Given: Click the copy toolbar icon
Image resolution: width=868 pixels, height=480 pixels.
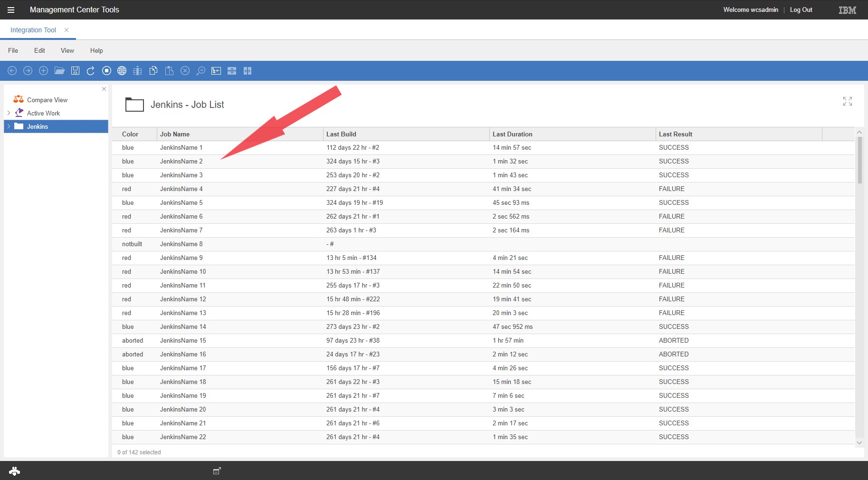Looking at the screenshot, I should [153, 71].
